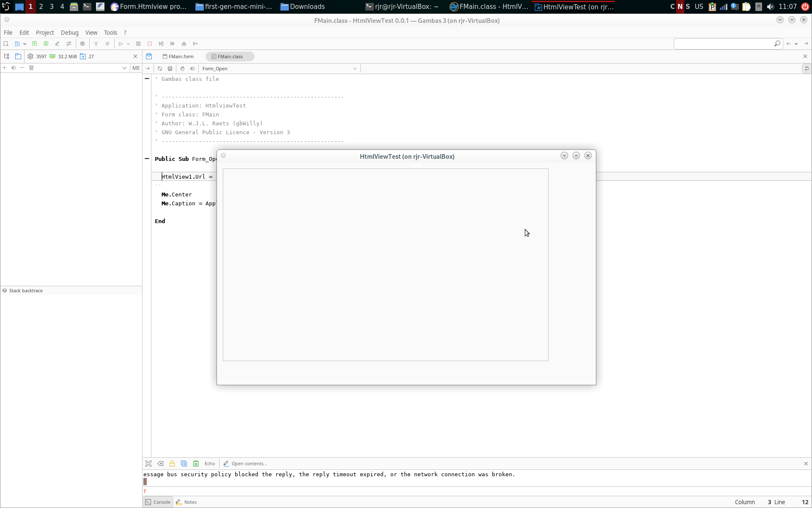
Task: Collapse the Form_Open sub fold marker
Action: pyautogui.click(x=147, y=159)
